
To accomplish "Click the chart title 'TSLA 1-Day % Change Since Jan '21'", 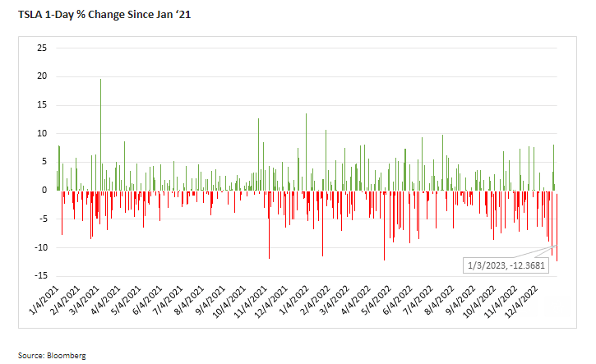I will [104, 15].
